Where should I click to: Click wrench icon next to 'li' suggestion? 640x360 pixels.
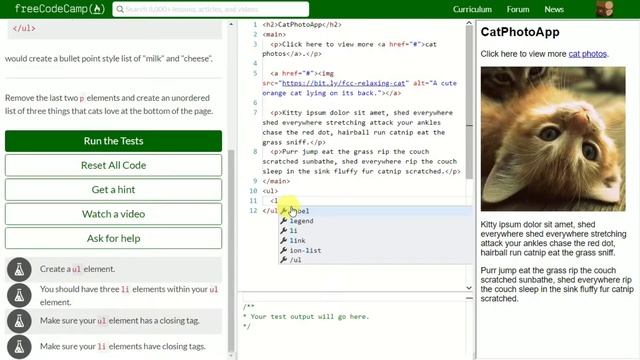tap(284, 231)
